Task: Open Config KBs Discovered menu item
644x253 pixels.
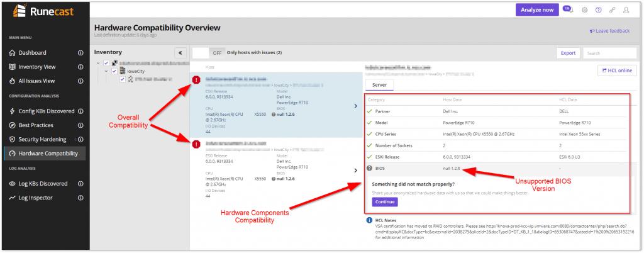Action: 47,111
